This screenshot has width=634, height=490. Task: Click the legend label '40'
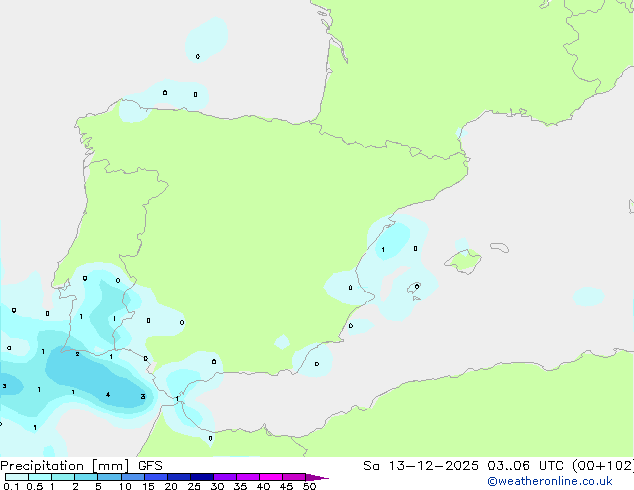pyautogui.click(x=263, y=486)
